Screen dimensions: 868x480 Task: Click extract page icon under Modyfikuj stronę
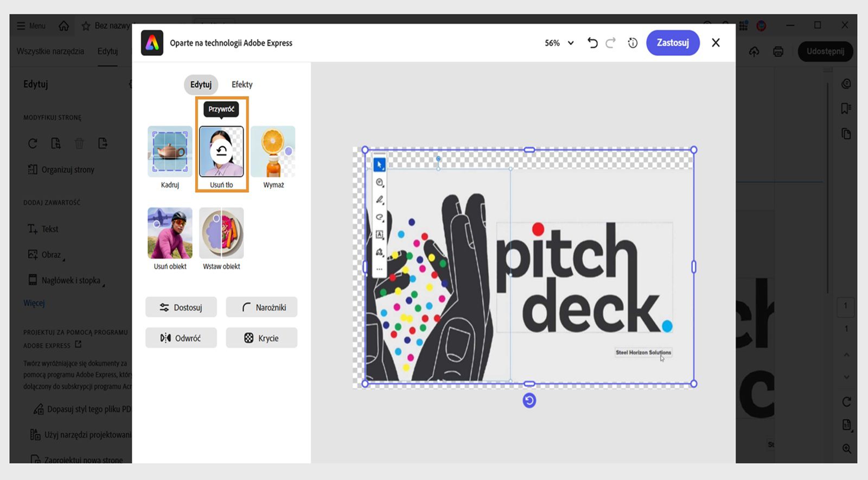point(56,143)
